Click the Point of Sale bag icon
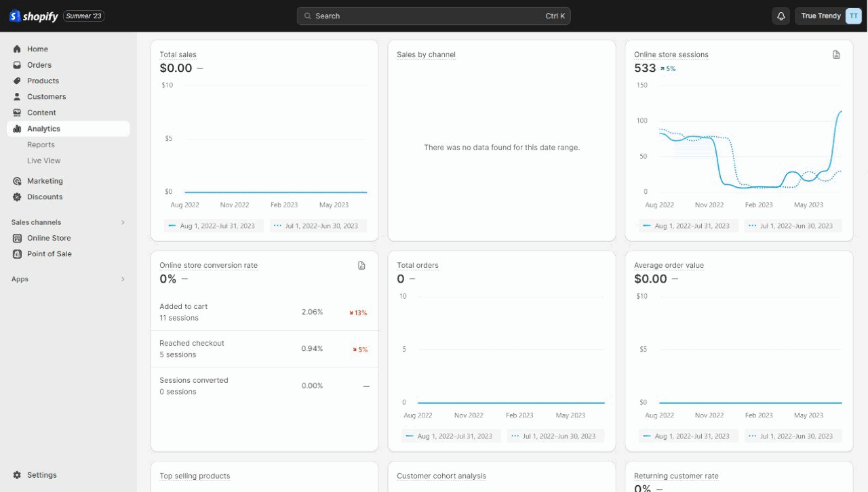 click(18, 254)
